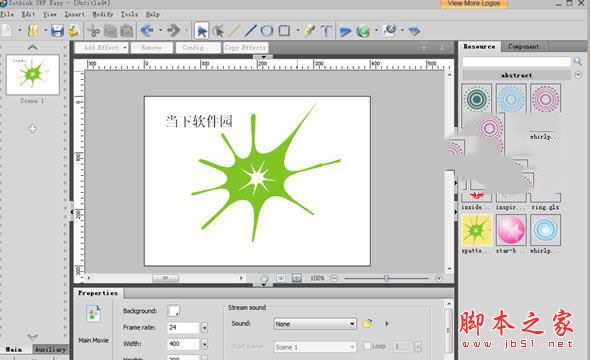Image resolution: width=590 pixels, height=360 pixels.
Task: Click the View More Logos button
Action: pos(474,3)
